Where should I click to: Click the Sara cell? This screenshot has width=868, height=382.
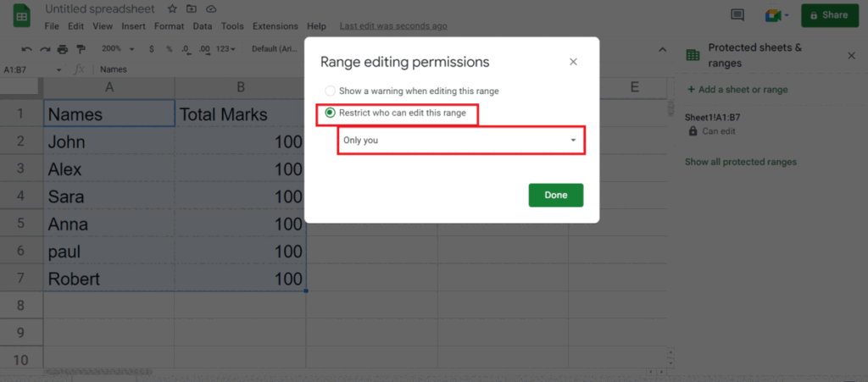point(109,197)
